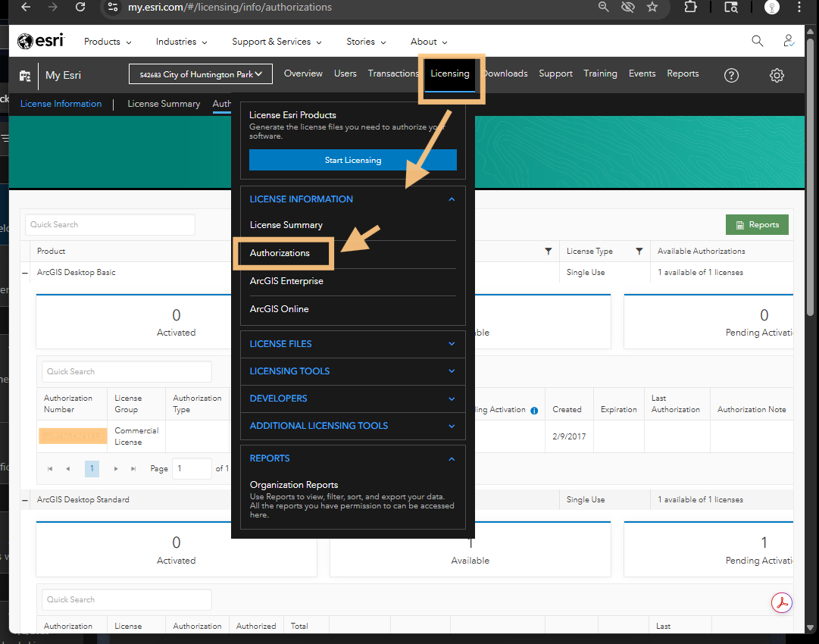Open the search magnifier icon in Esri header
The height and width of the screenshot is (644, 819).
click(757, 41)
